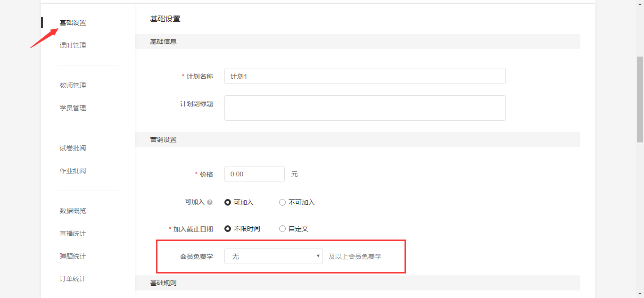Screen dimensions: 644x298
Task: Select 自定义 deadline radio button
Action: pos(282,229)
